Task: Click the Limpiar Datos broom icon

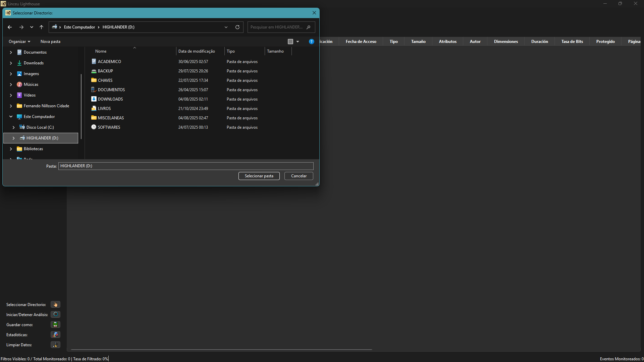Action: tap(55, 345)
